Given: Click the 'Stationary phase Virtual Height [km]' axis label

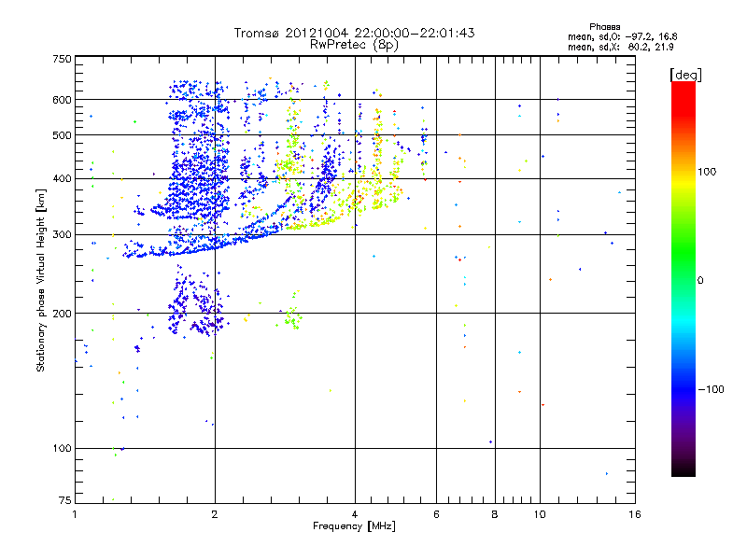Looking at the screenshot, I should 40,281.
